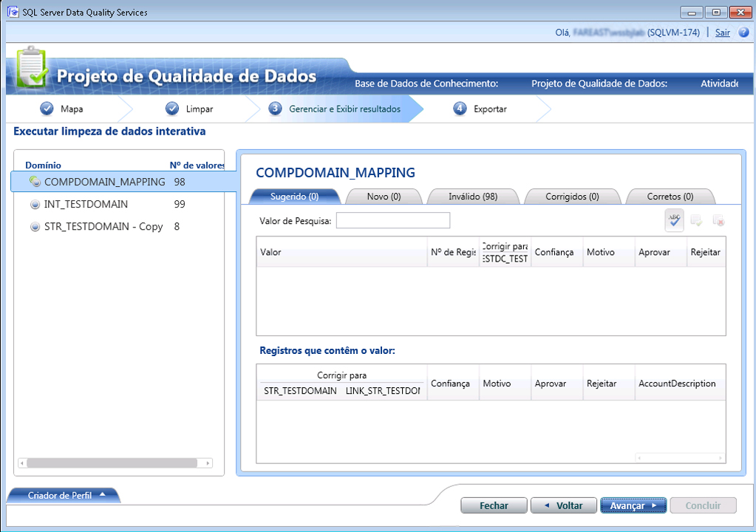
Task: Click the Fechar button
Action: click(x=494, y=505)
